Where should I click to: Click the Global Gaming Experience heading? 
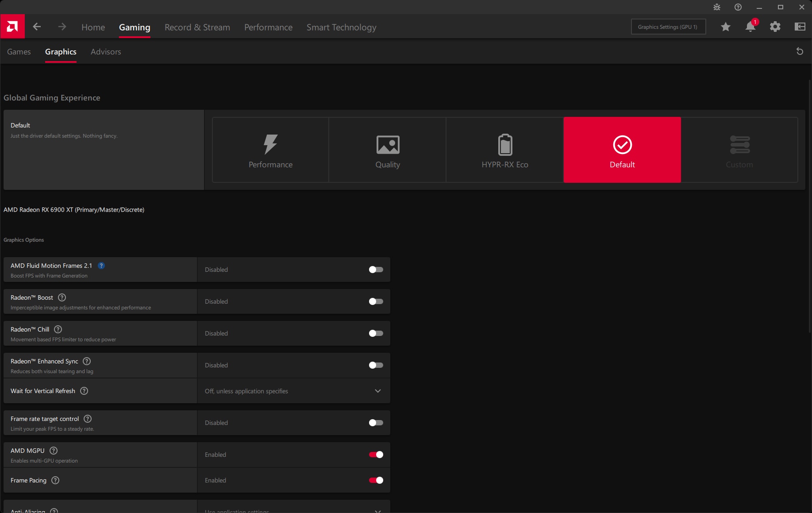pyautogui.click(x=52, y=98)
